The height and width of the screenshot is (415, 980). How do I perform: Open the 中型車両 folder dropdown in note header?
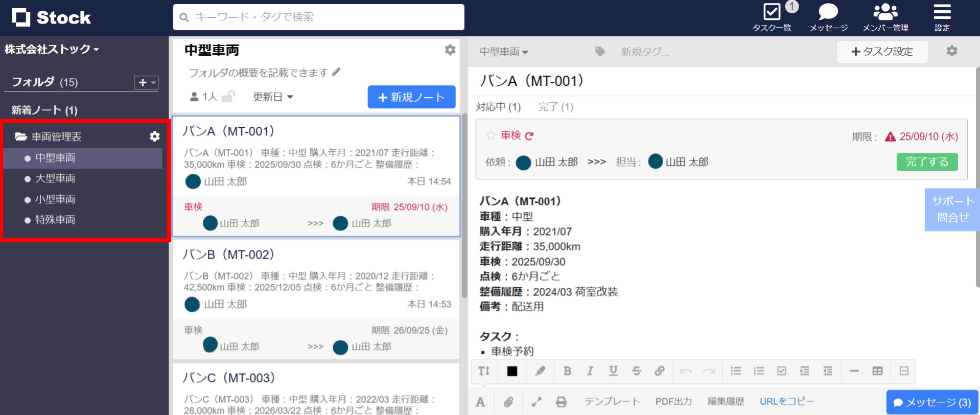[504, 52]
